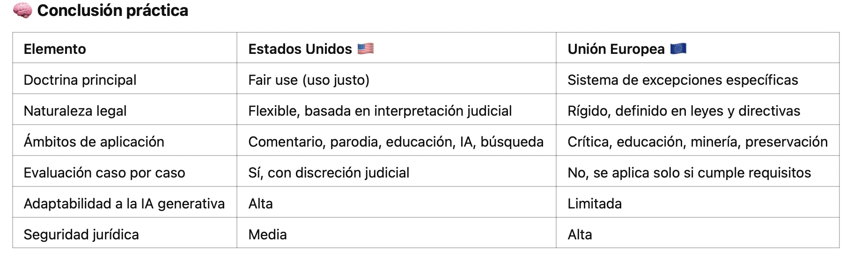Image resolution: width=868 pixels, height=267 pixels.
Task: Select the Ámbitos de aplicación row label
Action: click(94, 141)
